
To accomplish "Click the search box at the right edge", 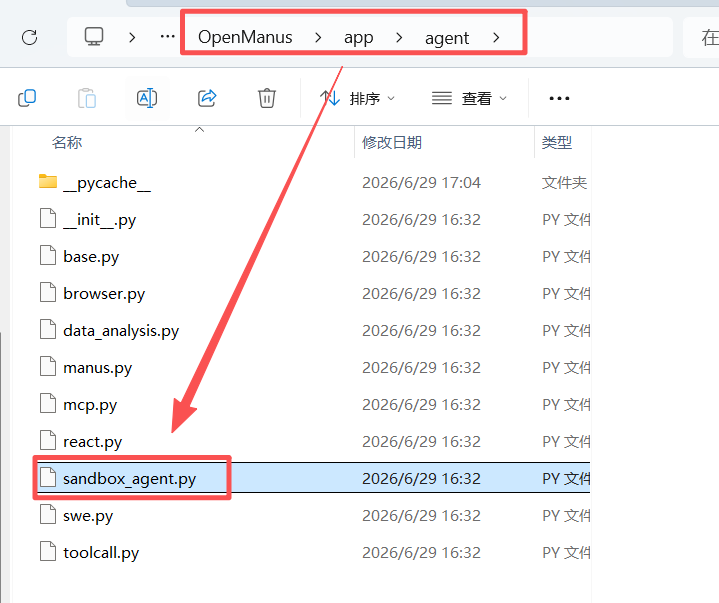I will point(701,37).
